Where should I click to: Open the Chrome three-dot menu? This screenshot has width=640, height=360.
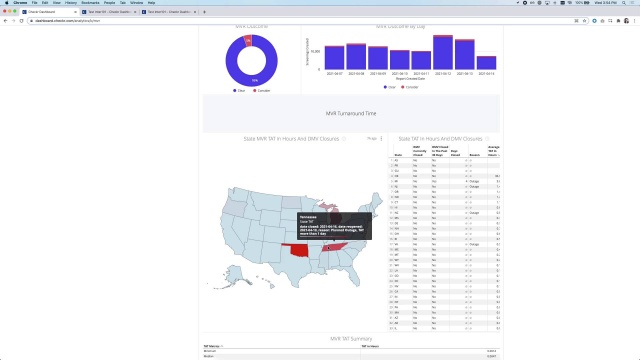[635, 21]
